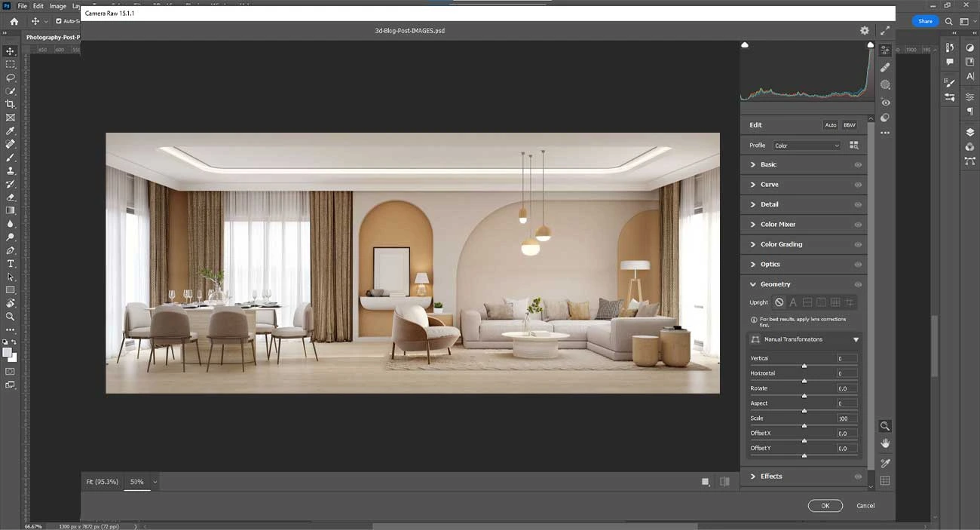
Task: Open the Masking tool in Camera Raw
Action: pos(885,85)
